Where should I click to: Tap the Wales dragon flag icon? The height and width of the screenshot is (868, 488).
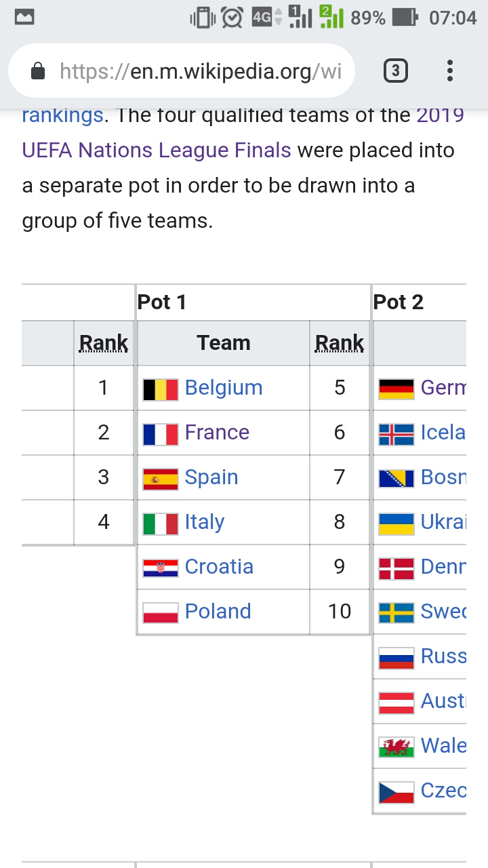(396, 747)
